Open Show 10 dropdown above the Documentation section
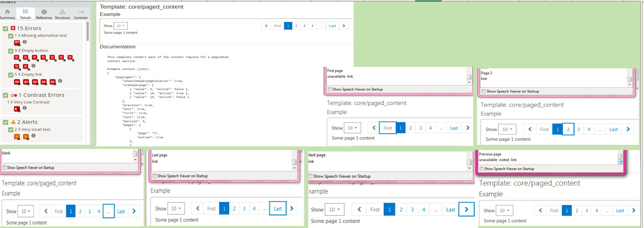This screenshot has height=228, width=644. pos(121,26)
